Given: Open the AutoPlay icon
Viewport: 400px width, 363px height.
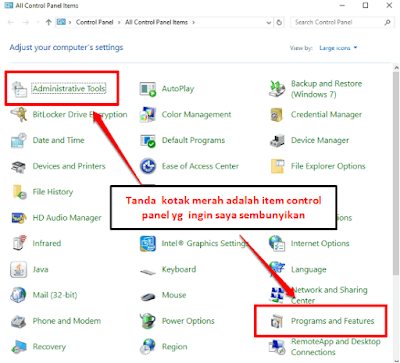Looking at the screenshot, I should 148,89.
